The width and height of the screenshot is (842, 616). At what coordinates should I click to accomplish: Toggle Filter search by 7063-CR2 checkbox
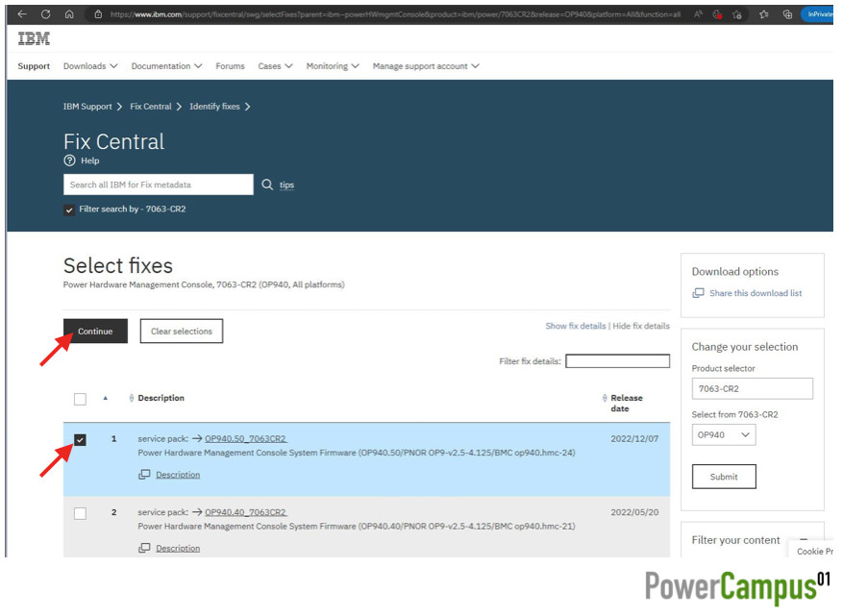tap(69, 210)
